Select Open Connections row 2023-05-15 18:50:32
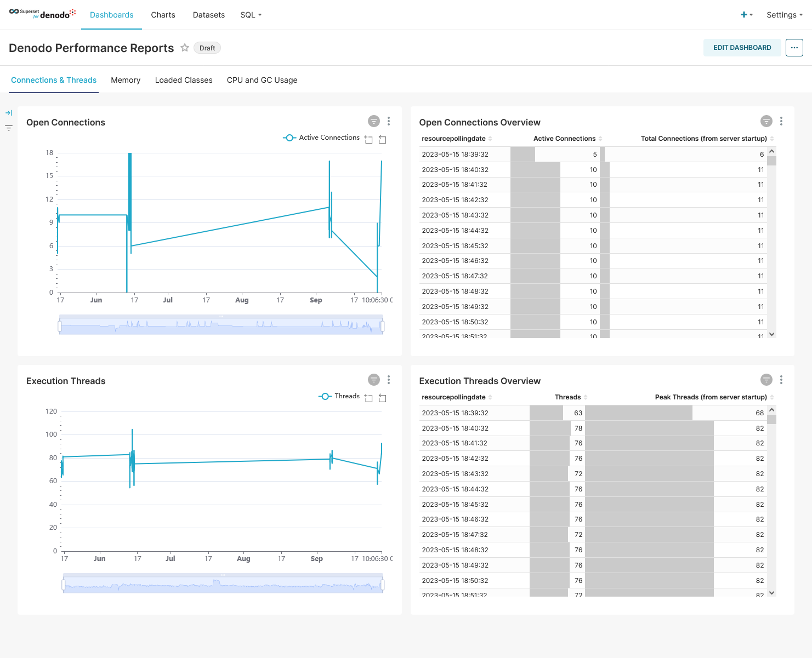The image size is (812, 658). coord(593,322)
